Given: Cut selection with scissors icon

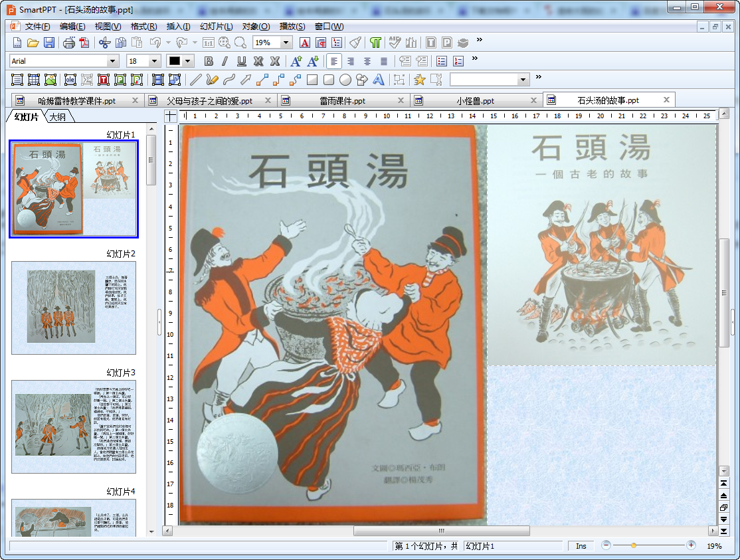Looking at the screenshot, I should point(104,43).
